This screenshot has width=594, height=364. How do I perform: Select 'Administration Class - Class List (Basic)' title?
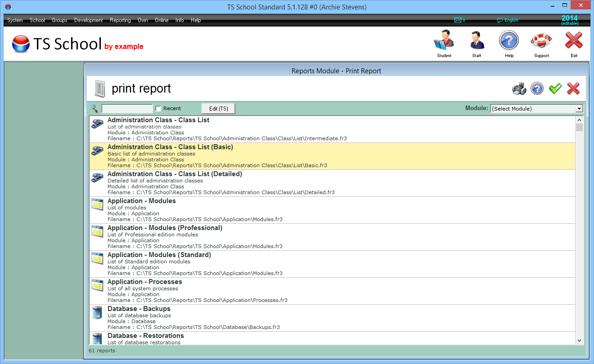click(170, 147)
